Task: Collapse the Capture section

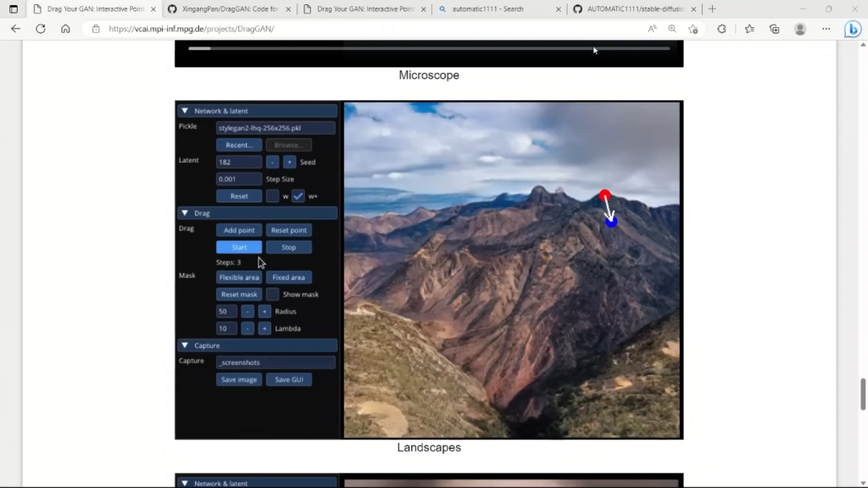Action: point(185,346)
